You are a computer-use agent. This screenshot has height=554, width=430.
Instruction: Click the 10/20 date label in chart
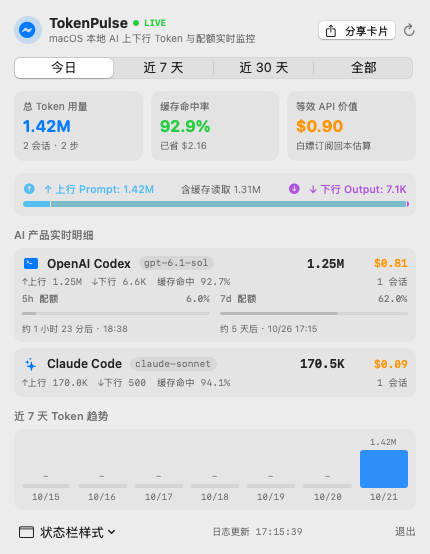(328, 497)
